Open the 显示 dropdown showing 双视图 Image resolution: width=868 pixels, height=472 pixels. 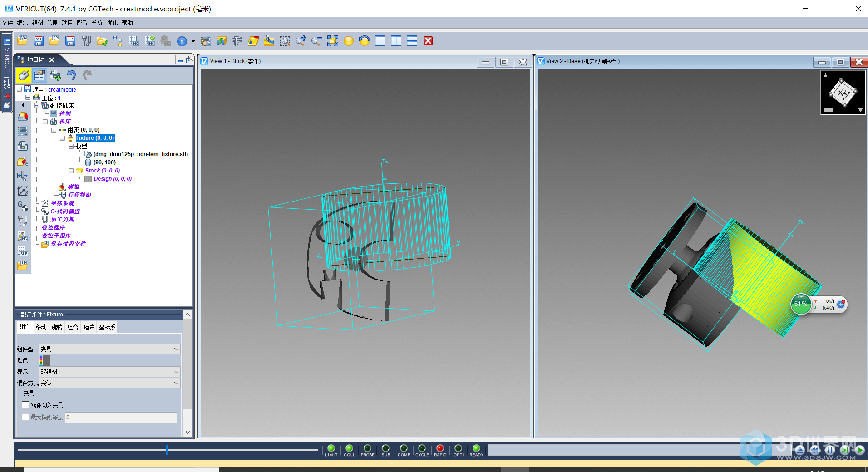click(110, 372)
